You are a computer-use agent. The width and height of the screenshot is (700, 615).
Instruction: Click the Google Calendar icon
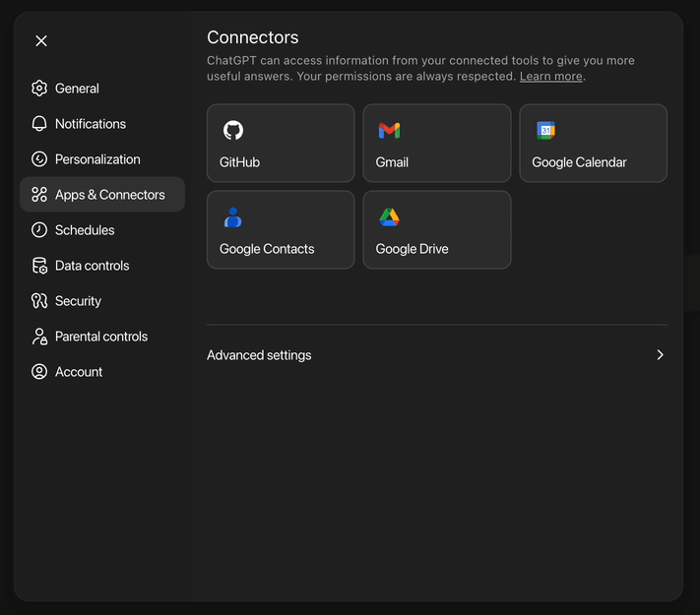(545, 130)
